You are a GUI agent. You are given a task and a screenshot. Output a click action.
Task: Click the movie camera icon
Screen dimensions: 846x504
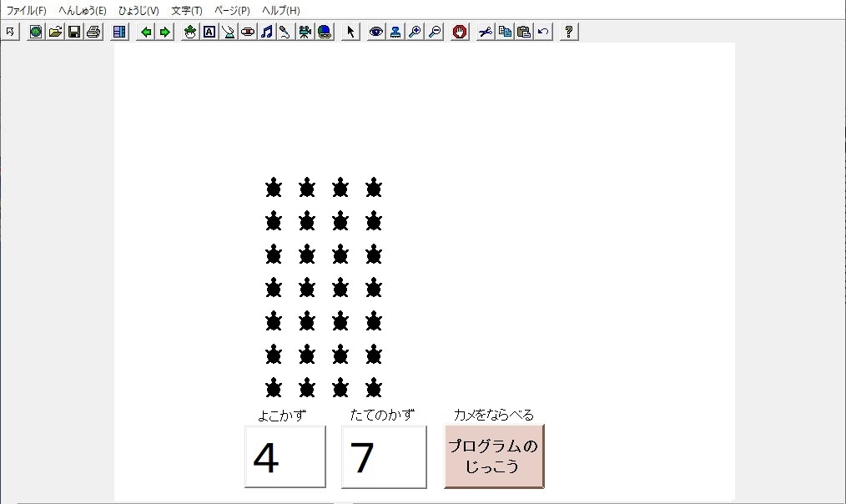click(305, 32)
